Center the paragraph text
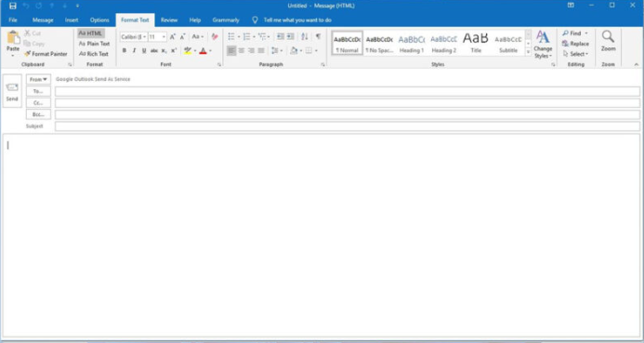 [x=242, y=50]
